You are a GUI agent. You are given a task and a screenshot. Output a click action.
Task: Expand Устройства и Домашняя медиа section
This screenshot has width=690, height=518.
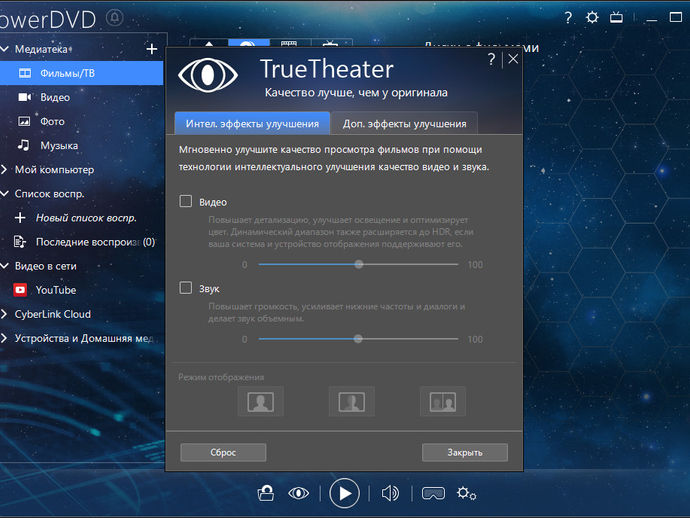pos(4,338)
